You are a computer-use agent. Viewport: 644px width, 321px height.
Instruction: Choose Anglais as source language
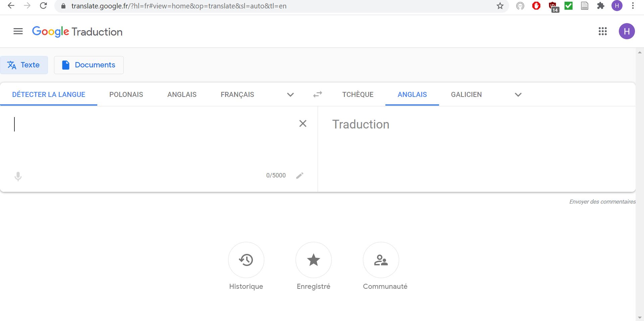(182, 95)
